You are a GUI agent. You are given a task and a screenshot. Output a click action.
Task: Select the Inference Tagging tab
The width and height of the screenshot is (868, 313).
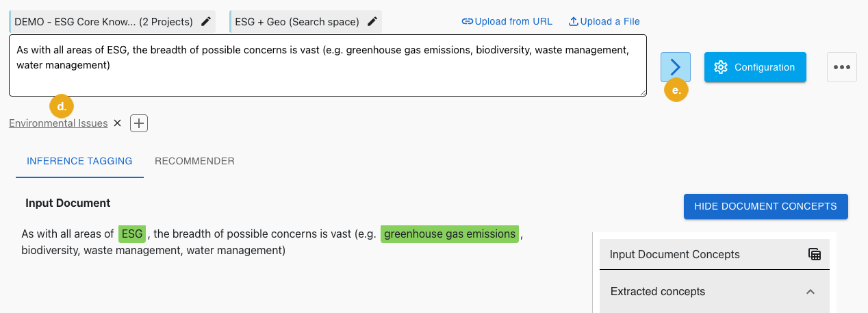point(79,161)
